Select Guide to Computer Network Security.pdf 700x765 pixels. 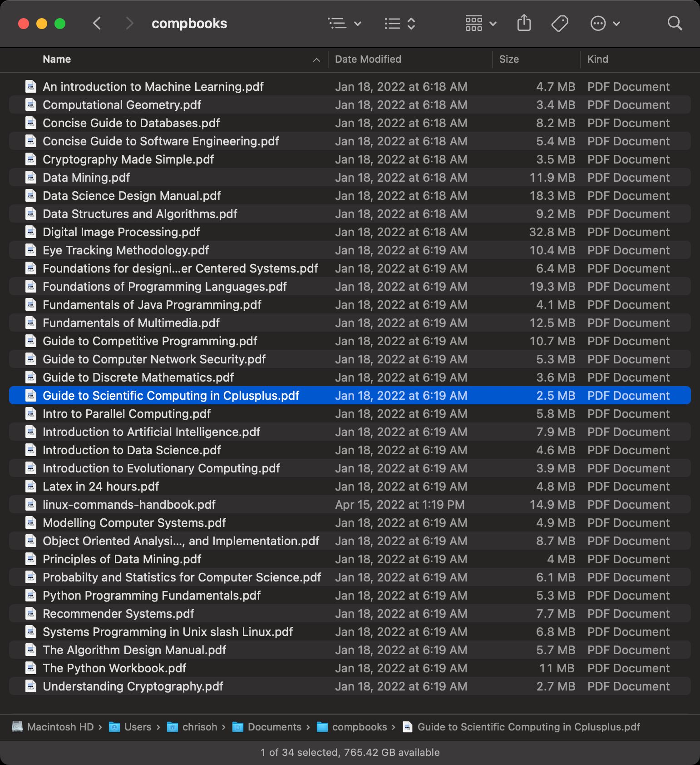(x=350, y=359)
